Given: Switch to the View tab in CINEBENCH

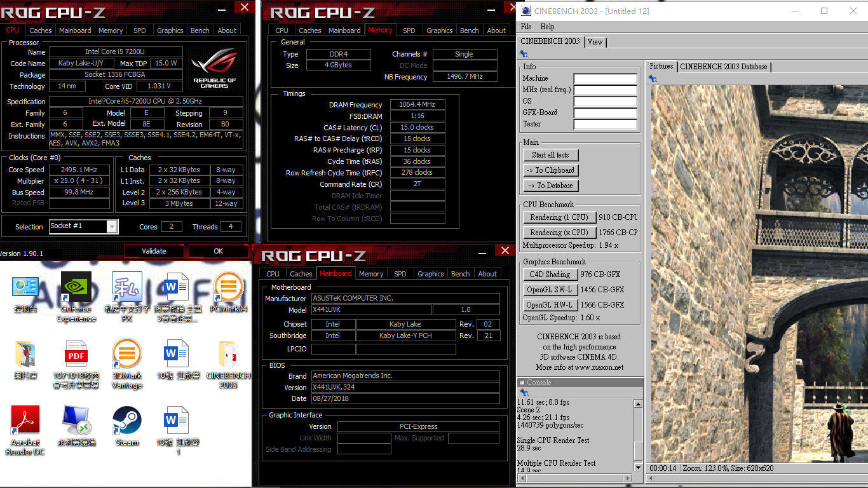Looking at the screenshot, I should (x=595, y=42).
